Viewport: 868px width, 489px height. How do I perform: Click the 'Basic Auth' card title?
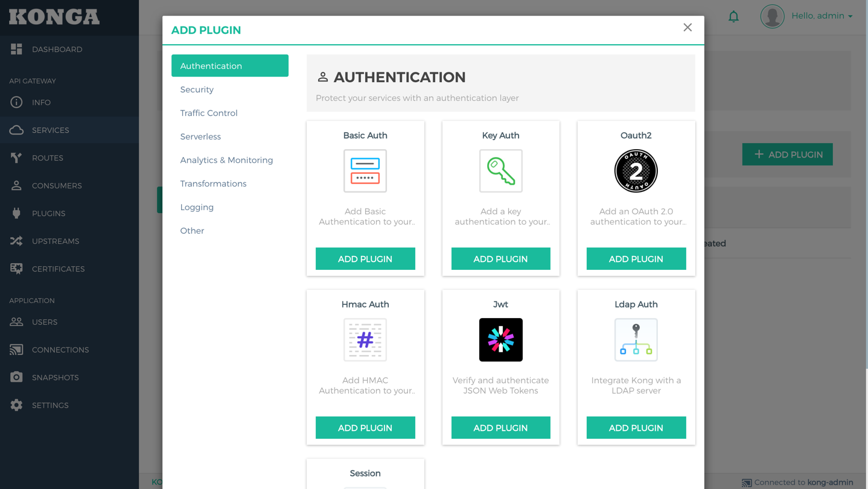point(365,135)
